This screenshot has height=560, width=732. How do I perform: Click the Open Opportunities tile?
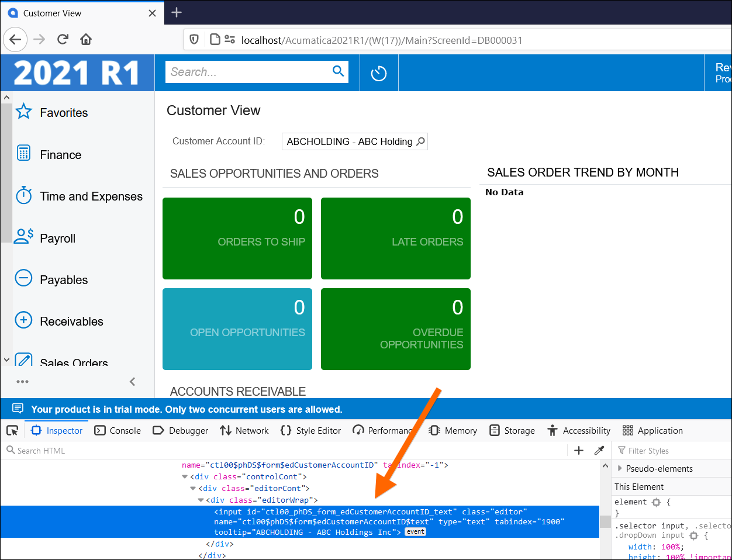[237, 329]
